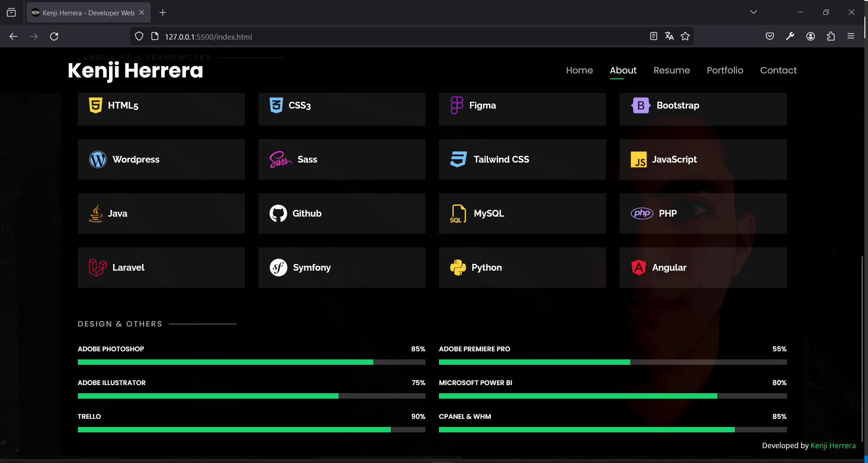This screenshot has width=868, height=463.
Task: Click the Microsoft Power BI progress bar
Action: [x=613, y=396]
